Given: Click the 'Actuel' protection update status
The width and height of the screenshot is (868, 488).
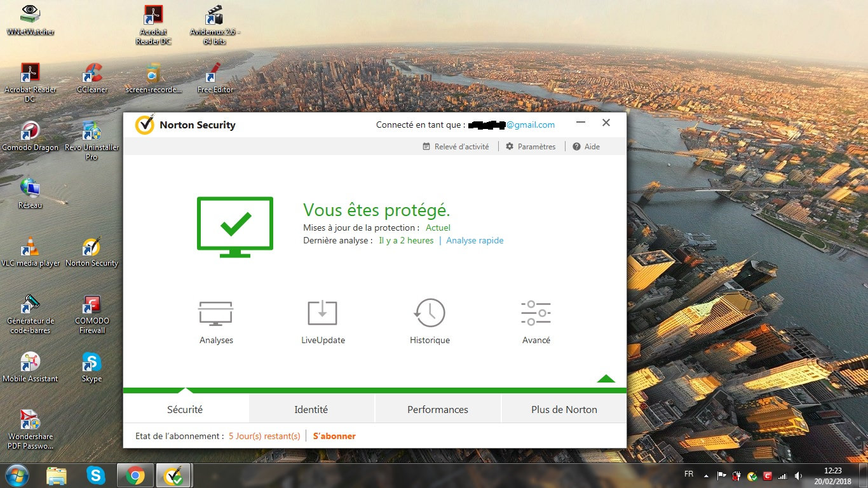Looking at the screenshot, I should point(438,227).
